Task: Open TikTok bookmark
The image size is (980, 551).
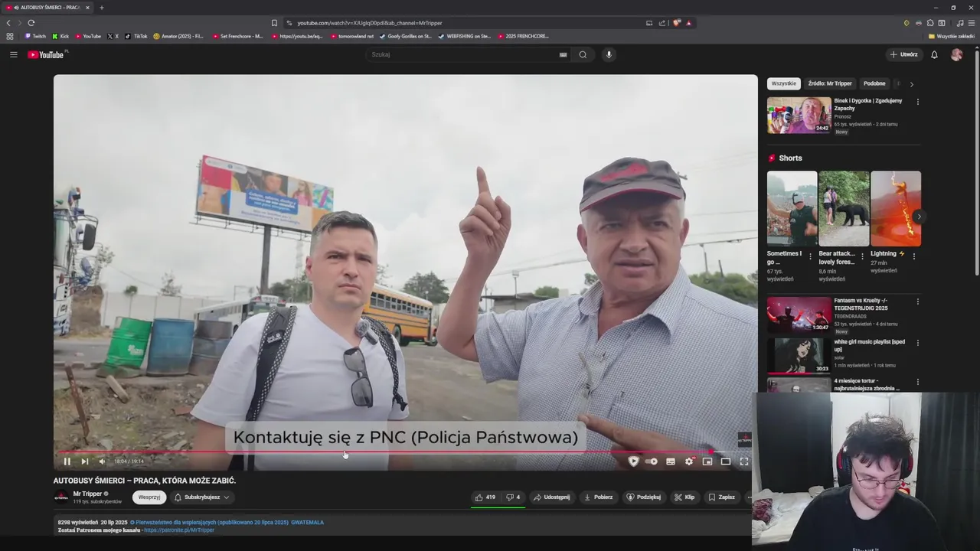Action: click(x=136, y=36)
